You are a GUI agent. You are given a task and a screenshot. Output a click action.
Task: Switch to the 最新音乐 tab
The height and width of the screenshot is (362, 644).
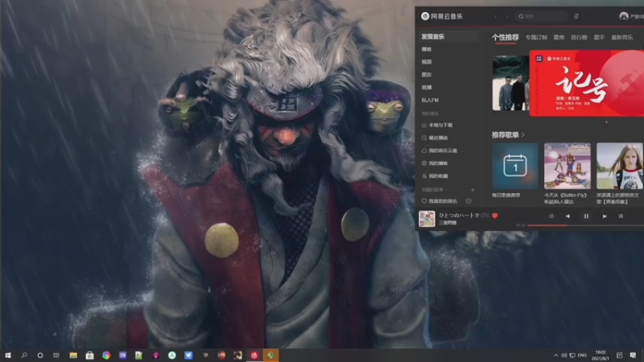(622, 37)
